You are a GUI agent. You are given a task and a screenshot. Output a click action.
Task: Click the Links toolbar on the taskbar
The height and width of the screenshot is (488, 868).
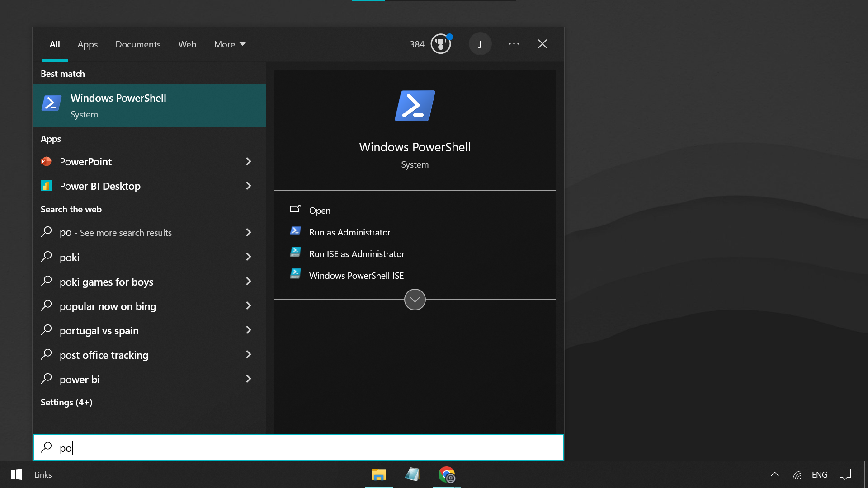click(43, 474)
